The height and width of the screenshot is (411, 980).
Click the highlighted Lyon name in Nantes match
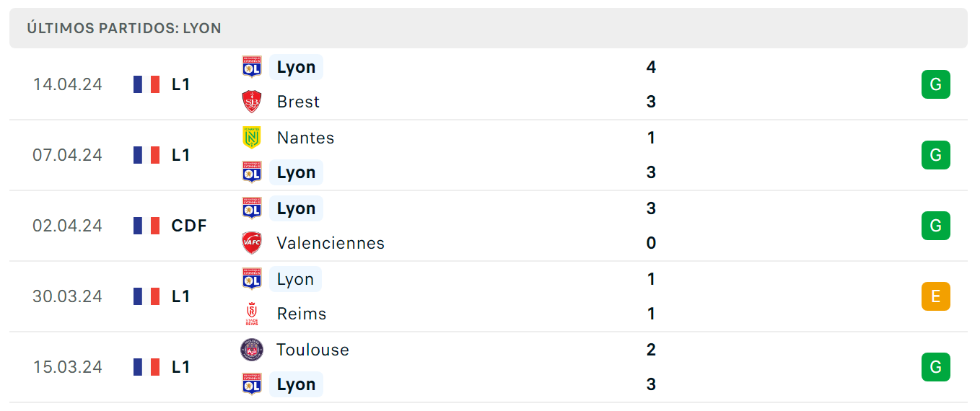click(x=296, y=172)
